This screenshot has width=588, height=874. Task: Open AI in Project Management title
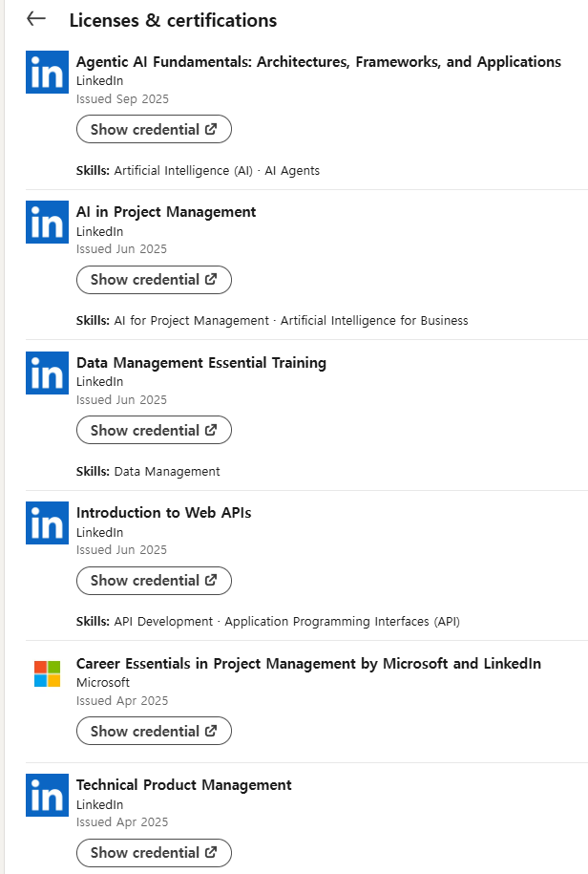[x=166, y=212]
